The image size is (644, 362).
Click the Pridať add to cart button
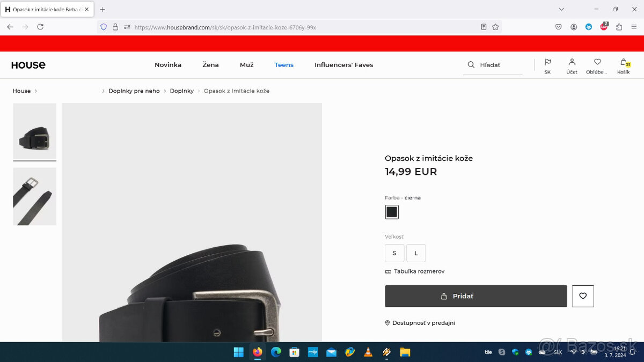[475, 296]
